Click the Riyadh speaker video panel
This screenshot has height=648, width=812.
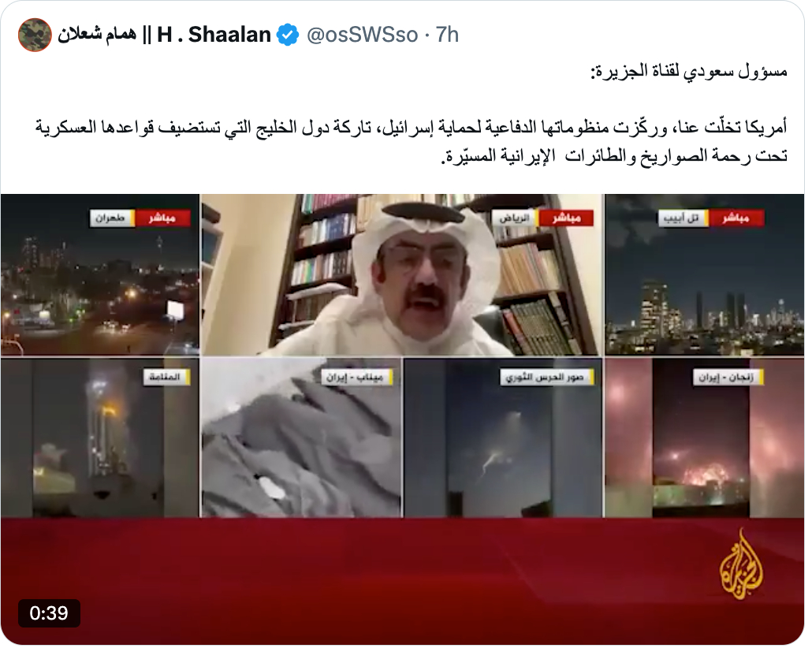(x=402, y=276)
